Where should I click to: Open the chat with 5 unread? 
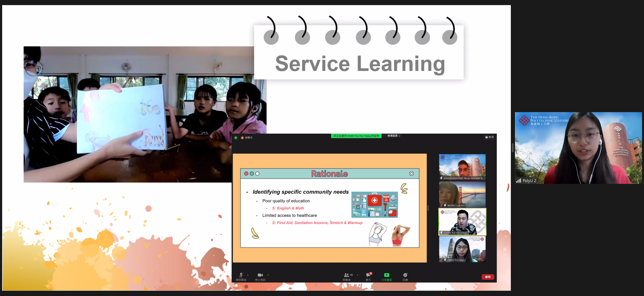368,275
